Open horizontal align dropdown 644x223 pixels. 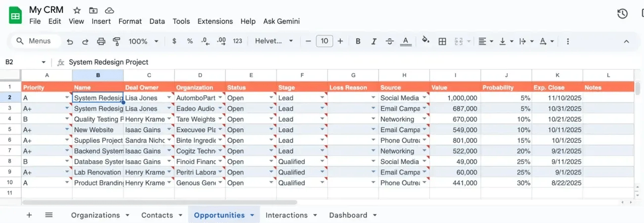(485, 42)
